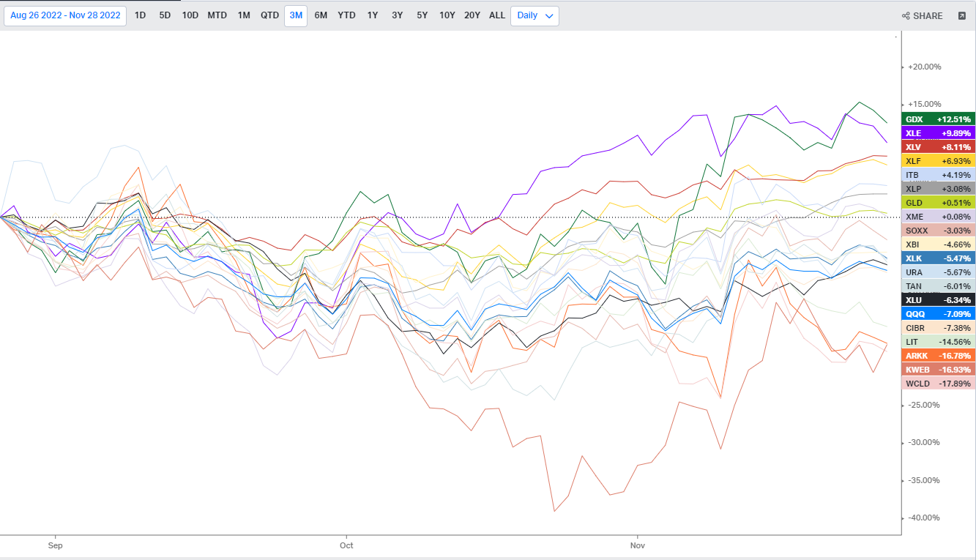Select the 20Y time range
This screenshot has height=560, width=976.
coord(472,15)
